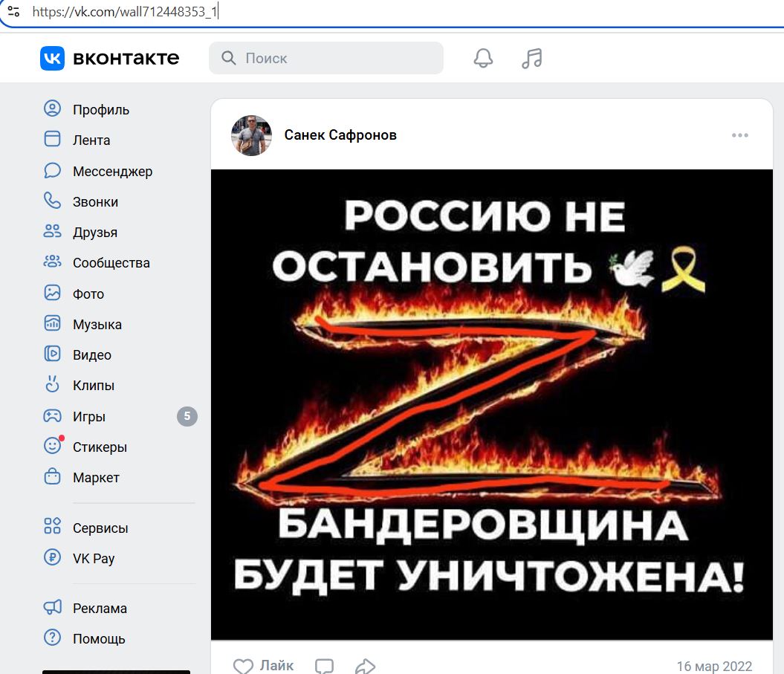784x674 pixels.
Task: Focus the Поиск search field
Action: (326, 58)
